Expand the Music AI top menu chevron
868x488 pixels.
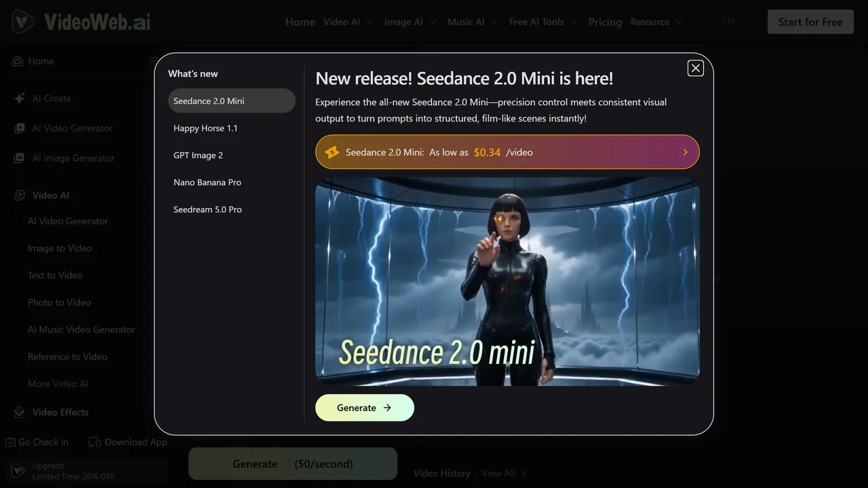(x=494, y=22)
